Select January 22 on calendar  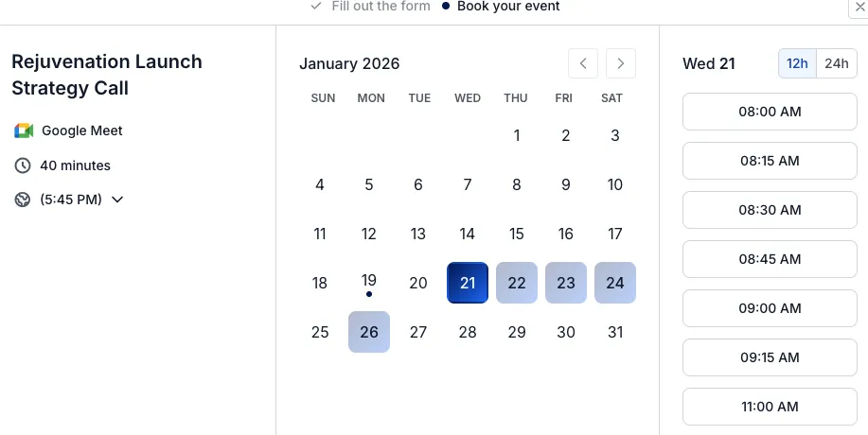[517, 283]
